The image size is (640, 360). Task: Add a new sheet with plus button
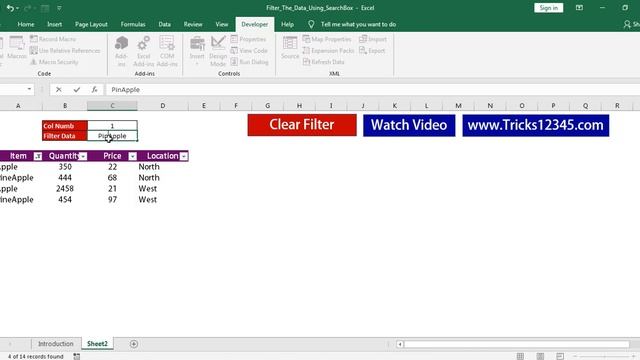(133, 344)
